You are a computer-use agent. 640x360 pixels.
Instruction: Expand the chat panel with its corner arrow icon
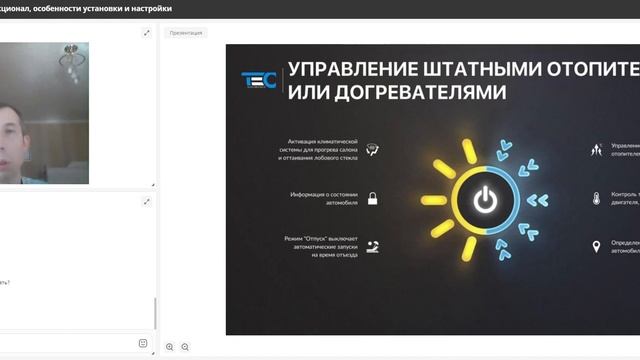147,202
